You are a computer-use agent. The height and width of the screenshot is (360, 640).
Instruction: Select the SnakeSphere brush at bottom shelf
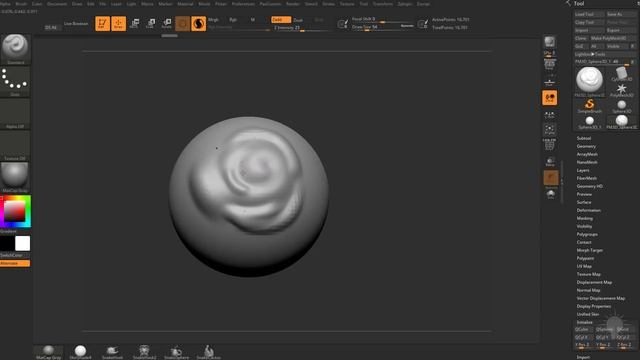(x=176, y=352)
